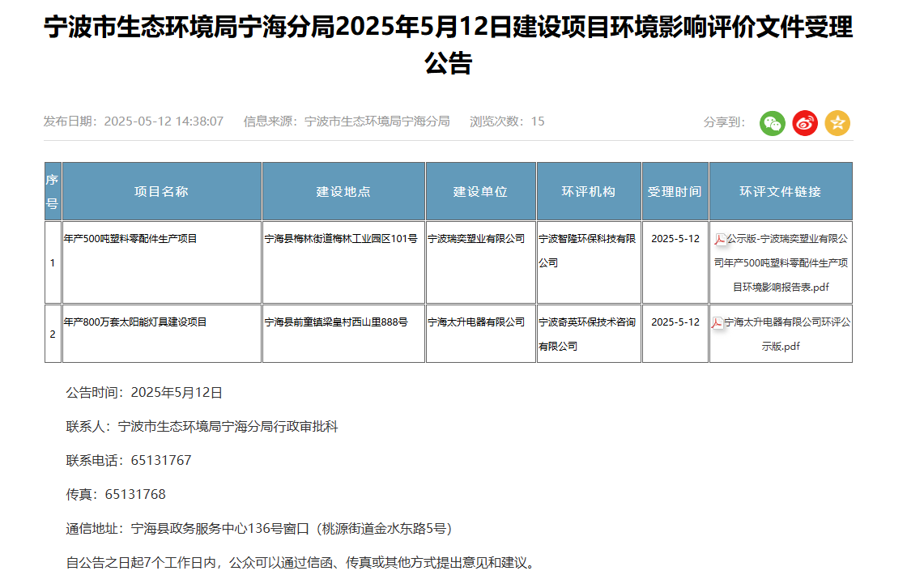This screenshot has width=907, height=588.
Task: Click 传真 65131768 line
Action: (x=116, y=494)
